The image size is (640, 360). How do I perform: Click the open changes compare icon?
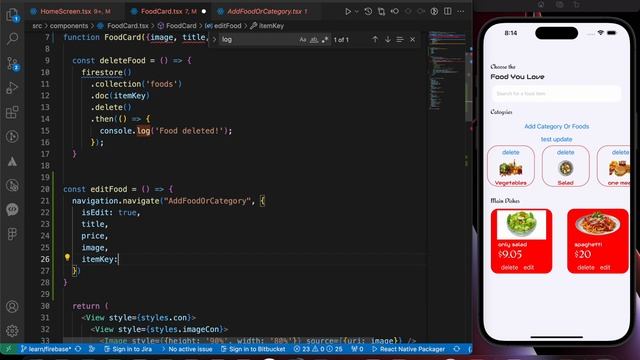click(381, 11)
